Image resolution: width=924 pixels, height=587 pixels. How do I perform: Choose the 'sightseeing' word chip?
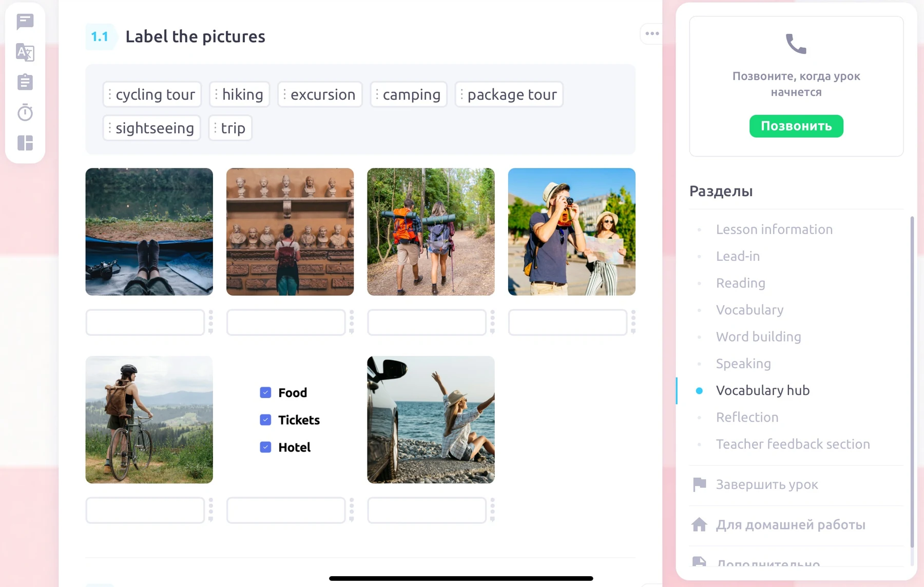click(x=151, y=128)
